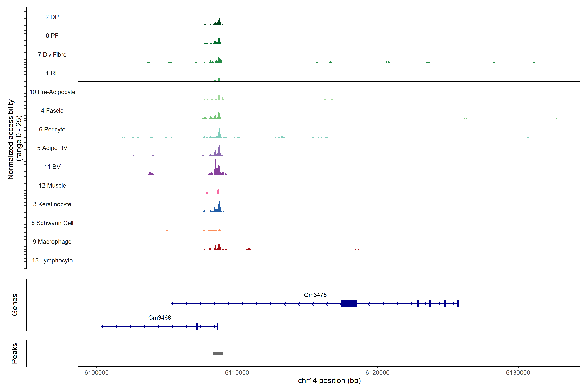Select the Gm3476 gene label
Image resolution: width=588 pixels, height=392 pixels.
click(315, 295)
